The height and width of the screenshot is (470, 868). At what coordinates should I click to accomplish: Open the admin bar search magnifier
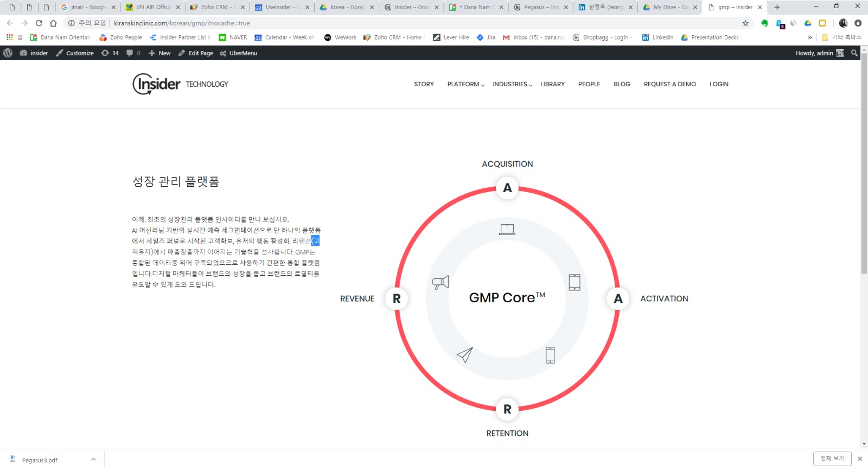pyautogui.click(x=854, y=53)
